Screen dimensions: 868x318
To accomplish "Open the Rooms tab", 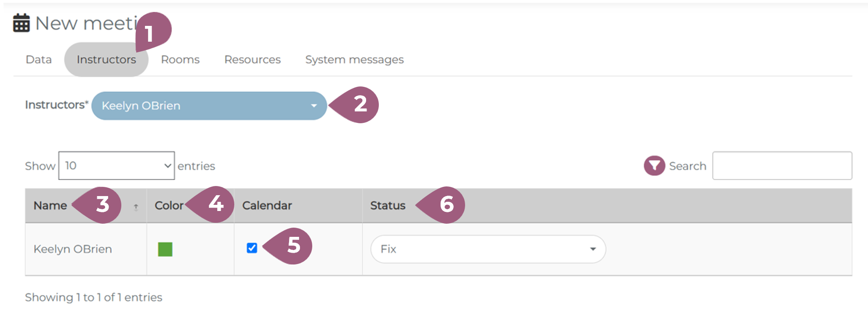I will click(180, 60).
